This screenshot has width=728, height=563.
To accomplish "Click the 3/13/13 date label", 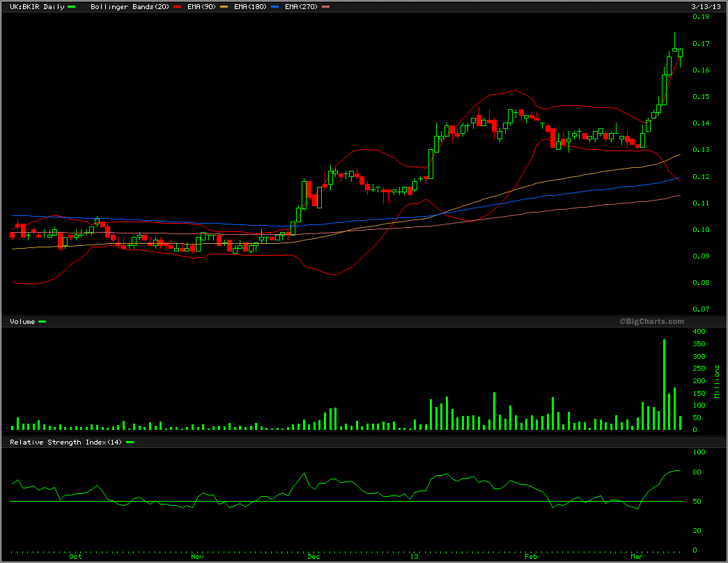I will pyautogui.click(x=706, y=7).
